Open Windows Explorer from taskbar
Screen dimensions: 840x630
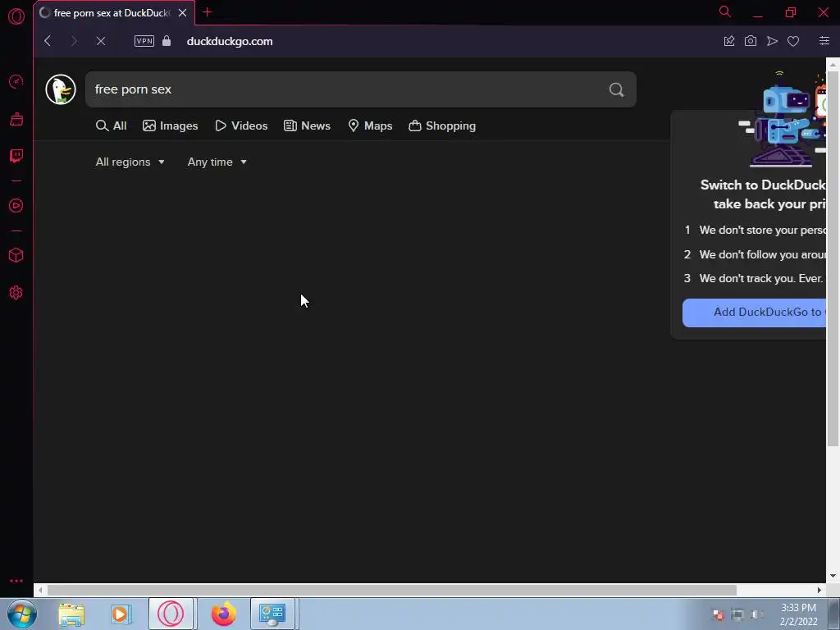[x=71, y=614]
